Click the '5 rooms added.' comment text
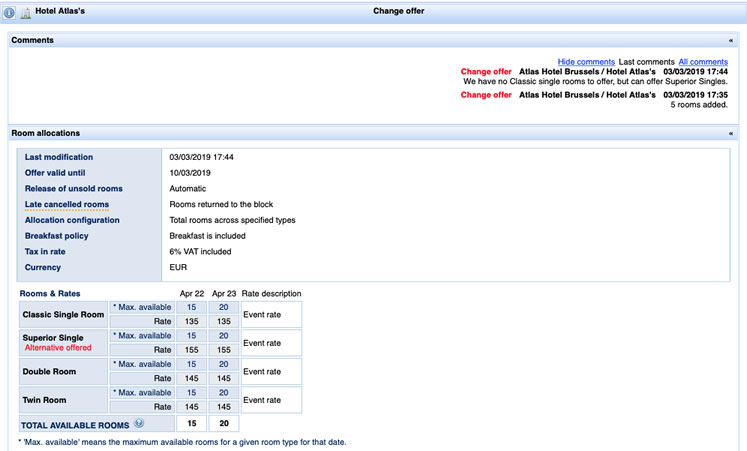The width and height of the screenshot is (747, 451). point(699,105)
